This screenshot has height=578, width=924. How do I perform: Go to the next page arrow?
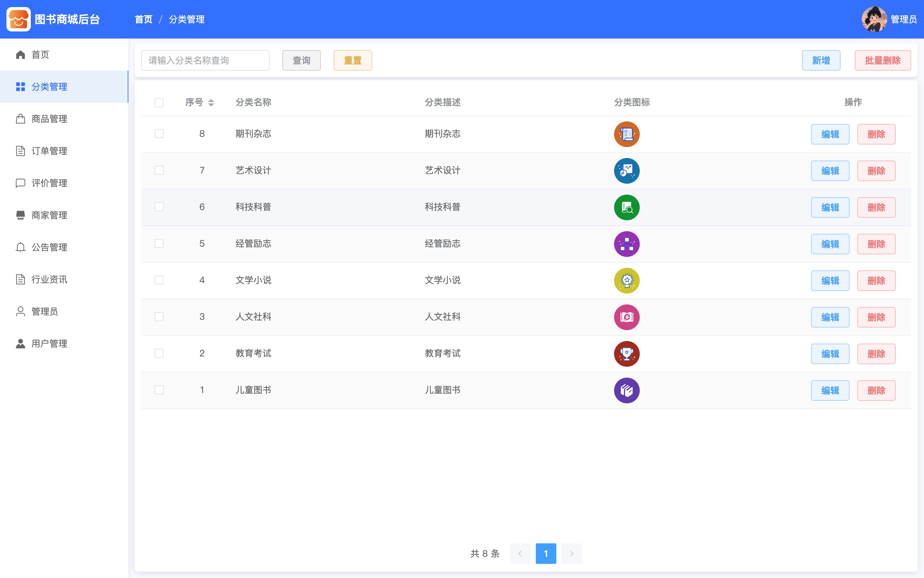[x=572, y=553]
